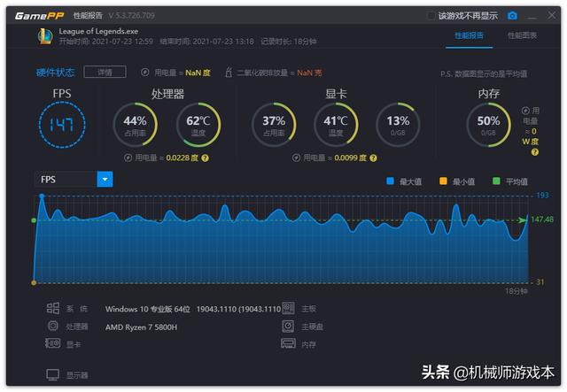Viewport: 567px width, 392px height.
Task: Click the League of Legends.exe title text
Action: (98, 32)
